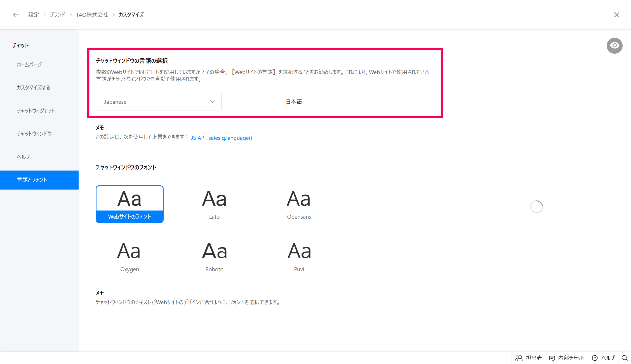The width and height of the screenshot is (631, 364).
Task: Pick the Oxygen font sample
Action: click(x=130, y=256)
